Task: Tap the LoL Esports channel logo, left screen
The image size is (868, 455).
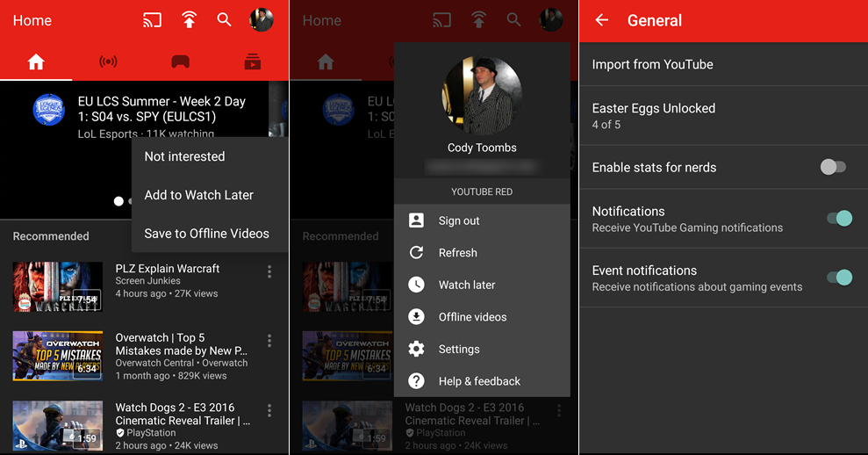Action: pos(49,109)
